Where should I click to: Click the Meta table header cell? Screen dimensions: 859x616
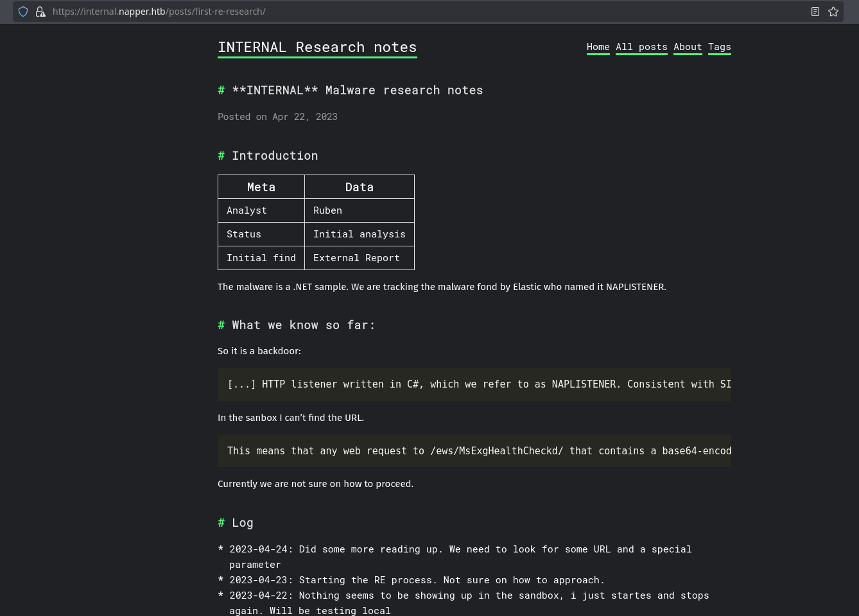click(x=261, y=187)
